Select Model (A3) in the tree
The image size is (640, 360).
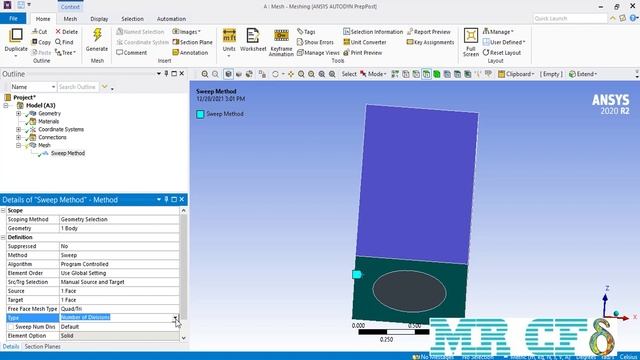point(40,105)
